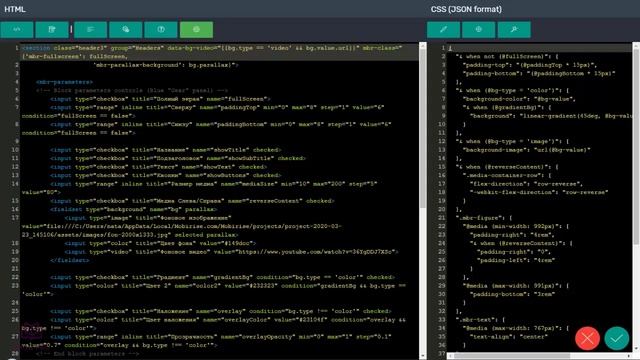Click the closing fieldset tag line

click(69, 260)
